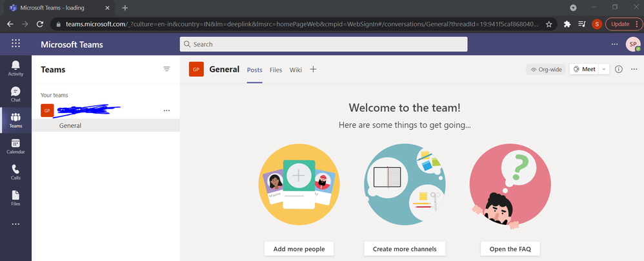Screen dimensions: 644x261
Task: Reload the page in browser
Action: click(40, 24)
